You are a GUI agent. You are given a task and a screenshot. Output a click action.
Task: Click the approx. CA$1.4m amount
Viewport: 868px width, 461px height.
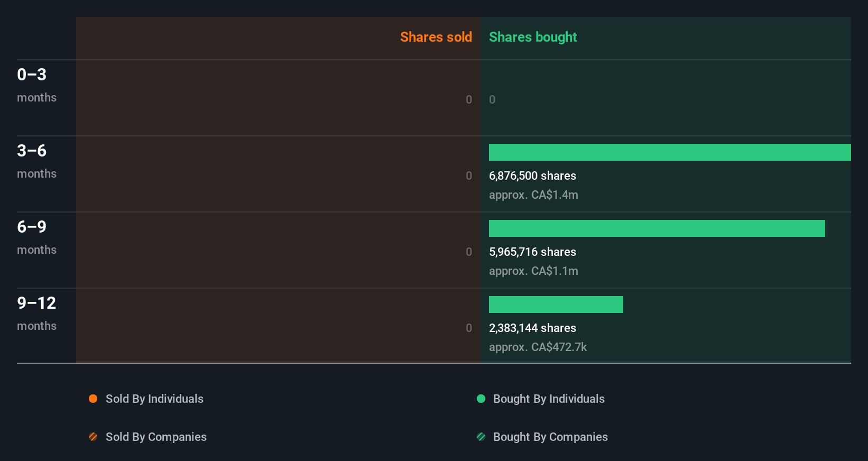click(x=533, y=195)
